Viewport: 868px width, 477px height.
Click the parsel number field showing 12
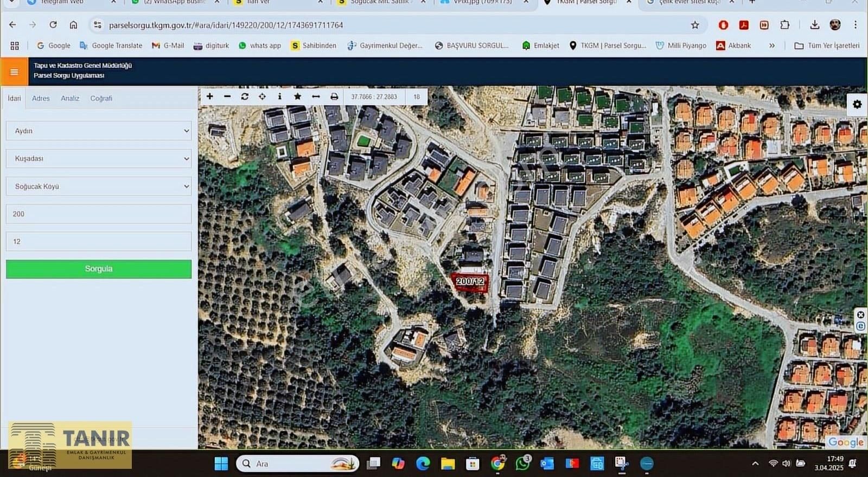pos(99,241)
